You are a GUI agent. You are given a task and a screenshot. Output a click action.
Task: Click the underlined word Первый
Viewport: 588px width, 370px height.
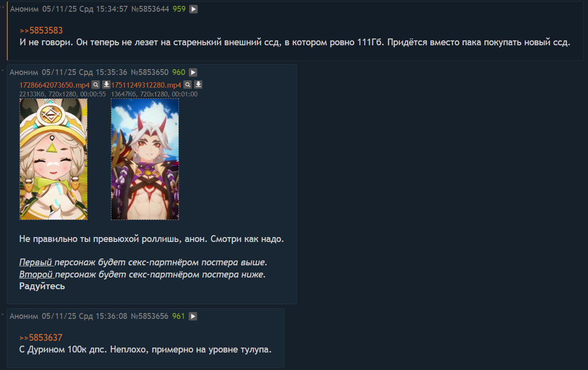click(x=36, y=262)
